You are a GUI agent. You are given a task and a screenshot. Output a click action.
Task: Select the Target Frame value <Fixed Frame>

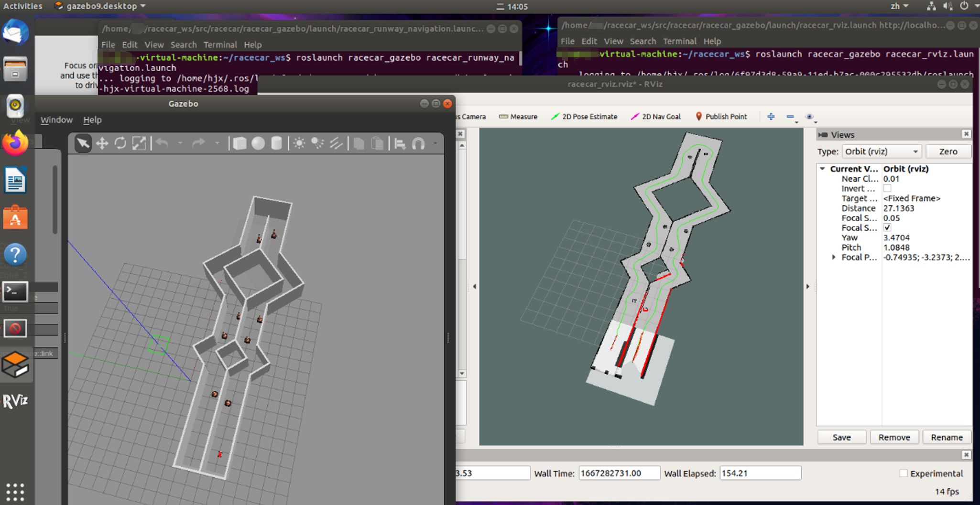point(912,198)
